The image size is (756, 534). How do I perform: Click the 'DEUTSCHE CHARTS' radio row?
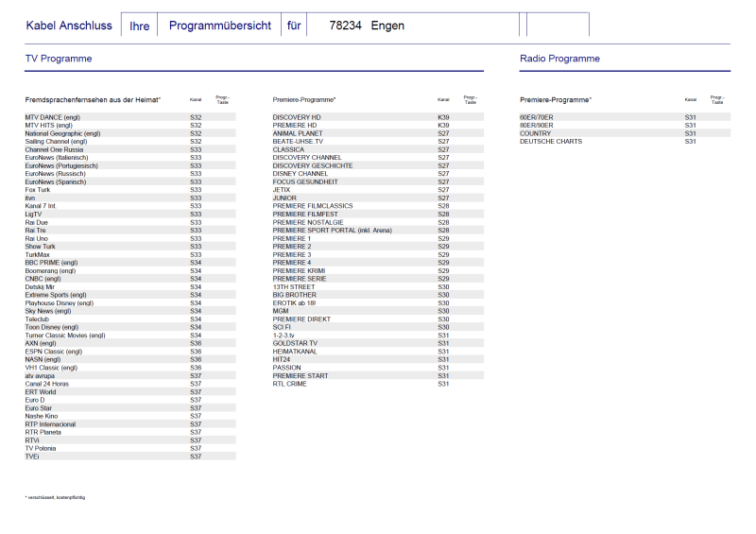[625, 142]
